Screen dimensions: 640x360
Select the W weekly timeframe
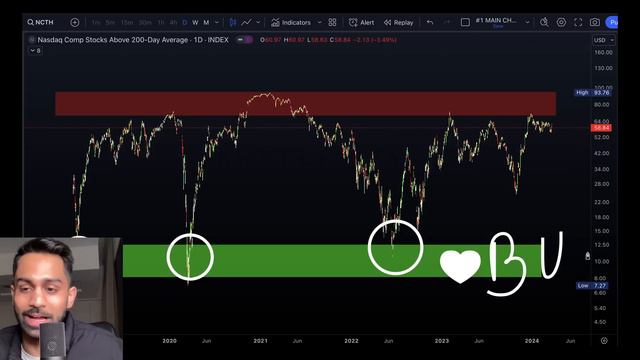click(x=195, y=22)
